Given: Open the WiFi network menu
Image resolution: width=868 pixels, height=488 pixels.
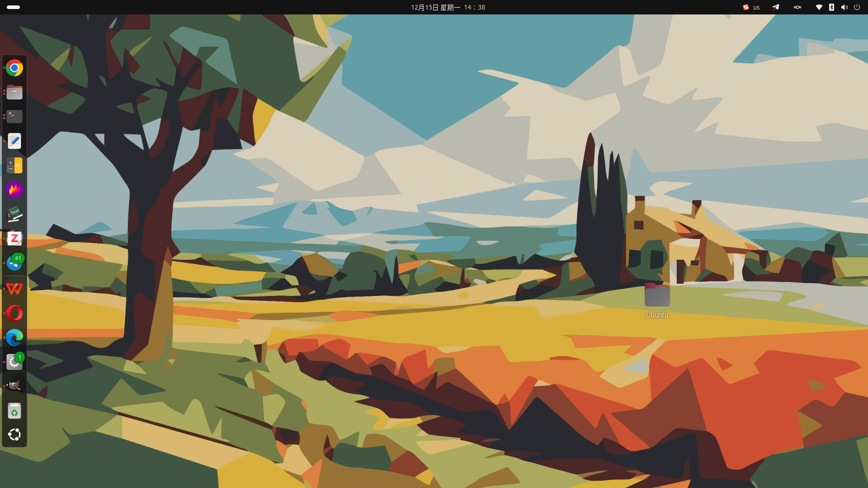Looking at the screenshot, I should [819, 7].
